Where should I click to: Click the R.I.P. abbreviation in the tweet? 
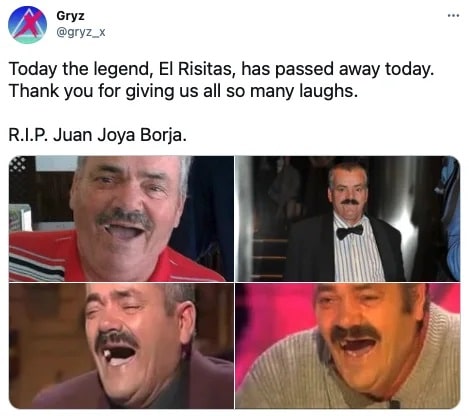tap(28, 135)
